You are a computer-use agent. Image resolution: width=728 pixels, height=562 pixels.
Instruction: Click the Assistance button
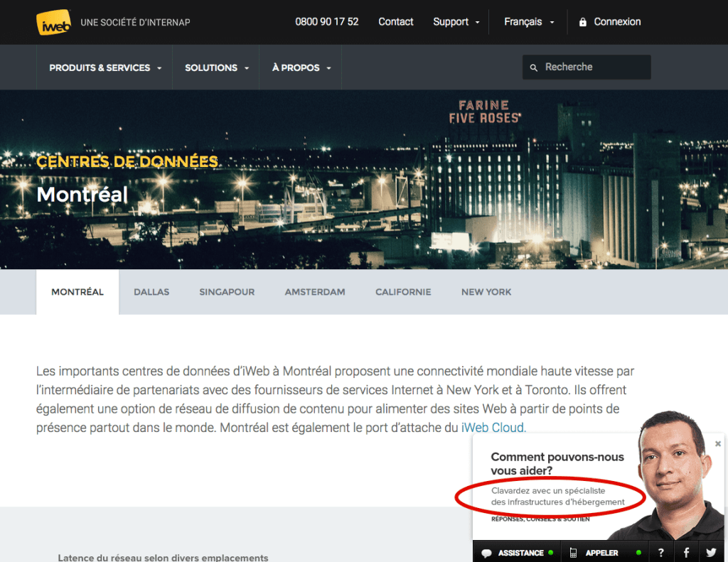pyautogui.click(x=518, y=552)
